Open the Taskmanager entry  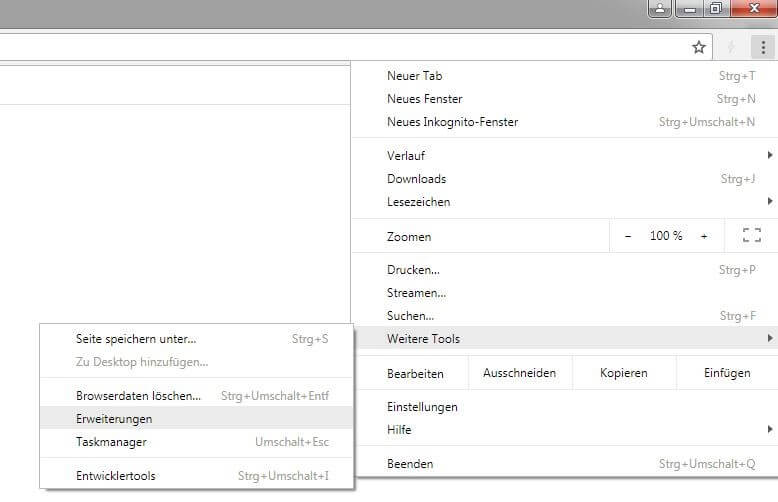(x=111, y=442)
